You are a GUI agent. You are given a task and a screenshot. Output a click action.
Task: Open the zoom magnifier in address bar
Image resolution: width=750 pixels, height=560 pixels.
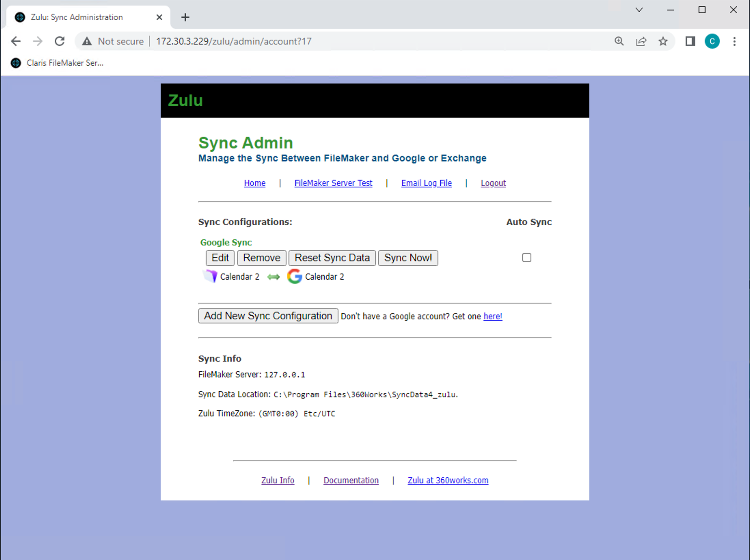tap(619, 41)
